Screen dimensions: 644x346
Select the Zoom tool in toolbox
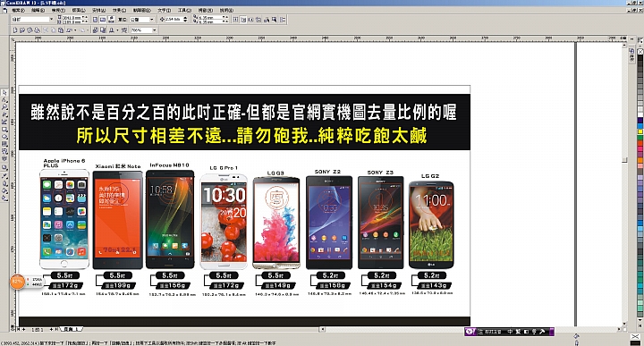(5, 106)
